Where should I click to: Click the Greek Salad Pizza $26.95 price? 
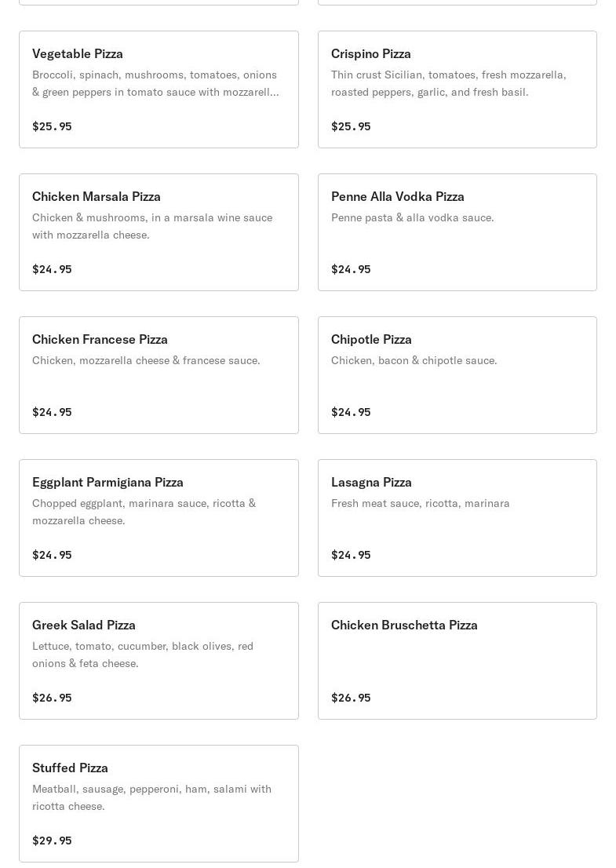click(52, 698)
